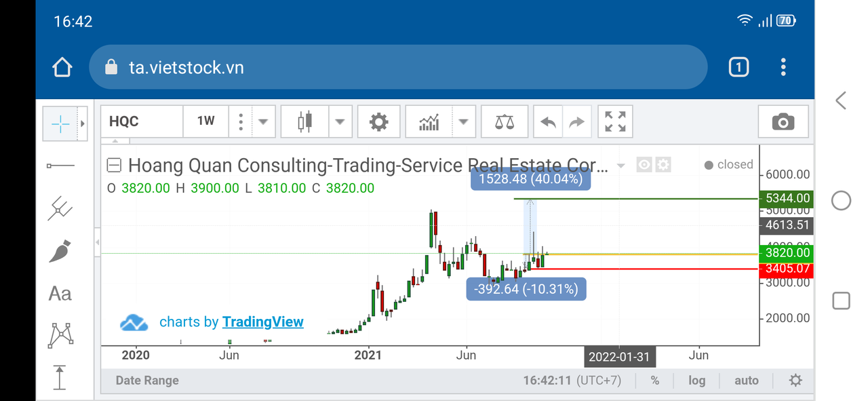Open chart properties gear in toolbar

coord(378,122)
